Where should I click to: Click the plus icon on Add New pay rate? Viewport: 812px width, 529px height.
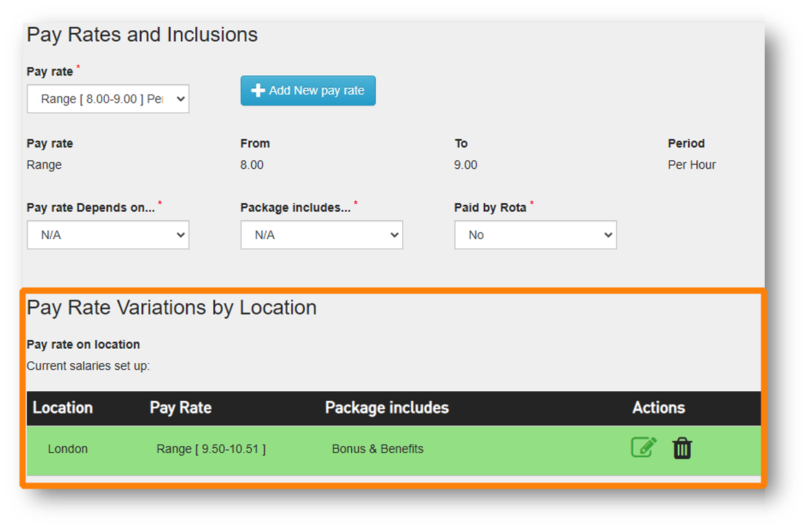coord(258,90)
